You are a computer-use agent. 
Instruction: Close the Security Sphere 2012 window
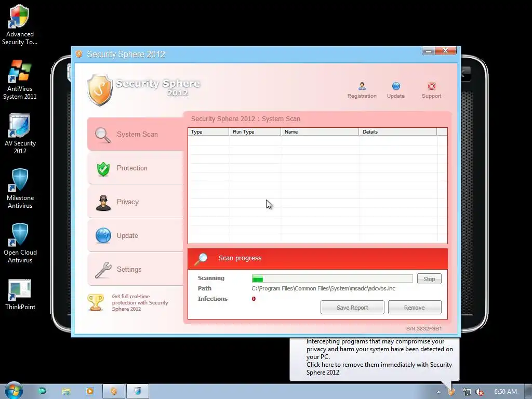pyautogui.click(x=445, y=50)
